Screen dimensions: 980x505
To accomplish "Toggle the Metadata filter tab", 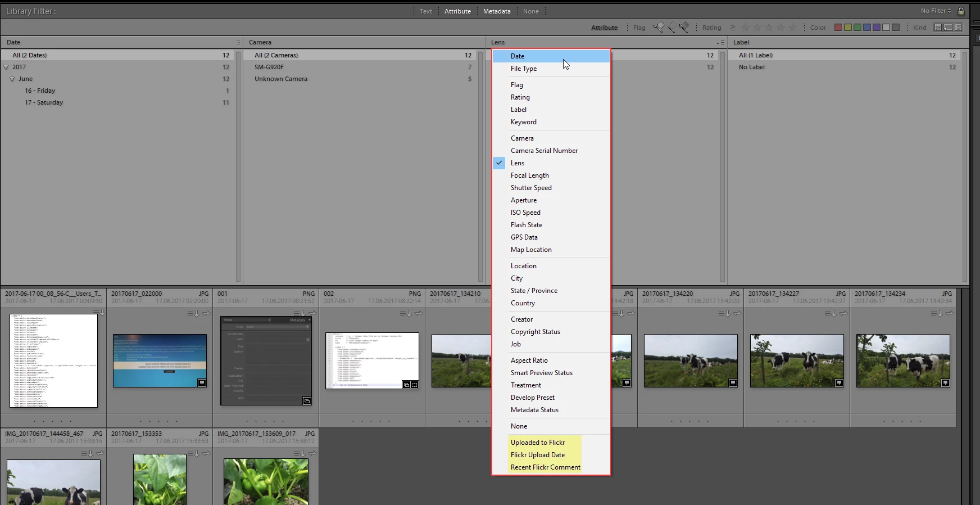I will (x=497, y=11).
